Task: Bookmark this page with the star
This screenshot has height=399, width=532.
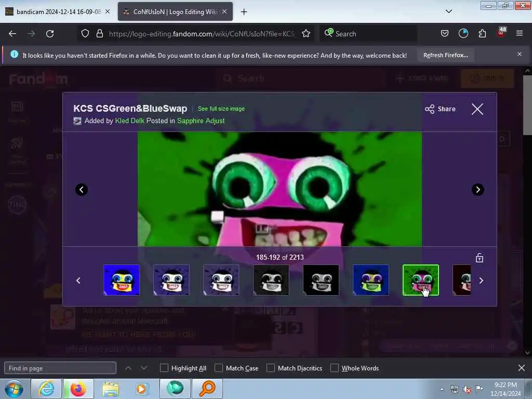Action: pos(306,34)
